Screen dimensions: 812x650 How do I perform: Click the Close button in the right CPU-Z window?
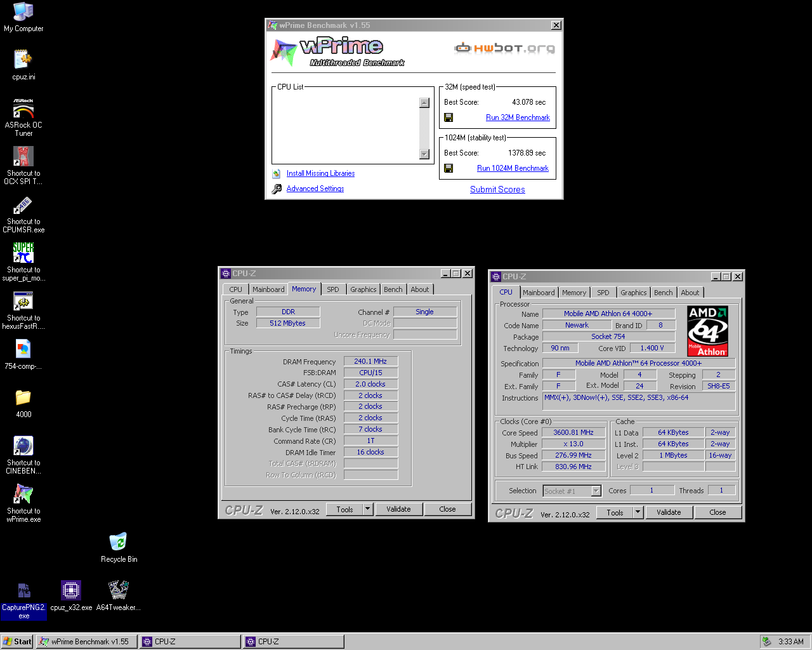tap(717, 512)
